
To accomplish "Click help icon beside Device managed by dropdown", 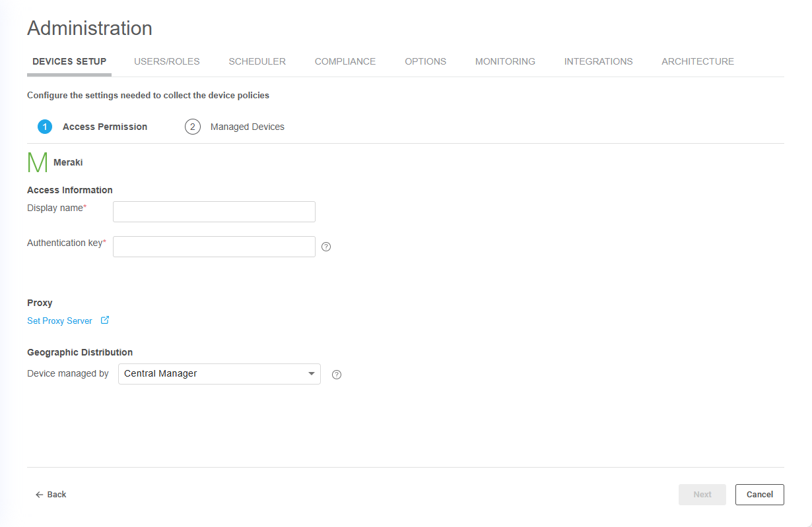I will [x=337, y=375].
